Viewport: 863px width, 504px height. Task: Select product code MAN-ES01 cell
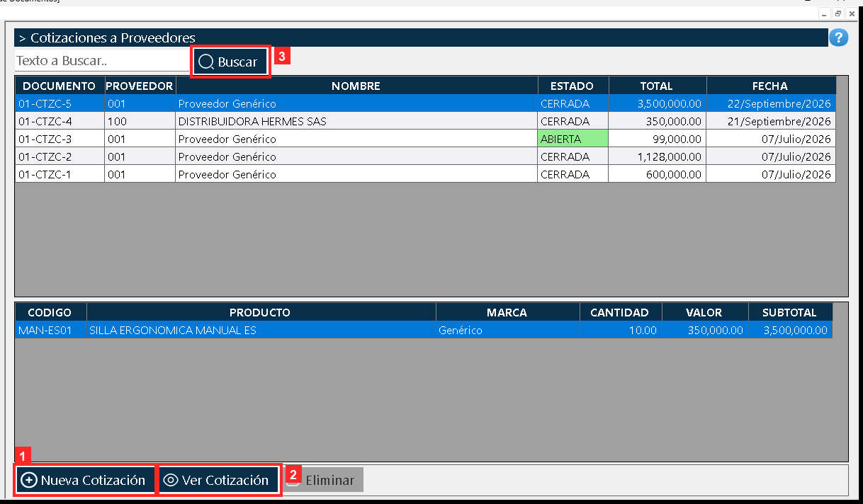50,330
